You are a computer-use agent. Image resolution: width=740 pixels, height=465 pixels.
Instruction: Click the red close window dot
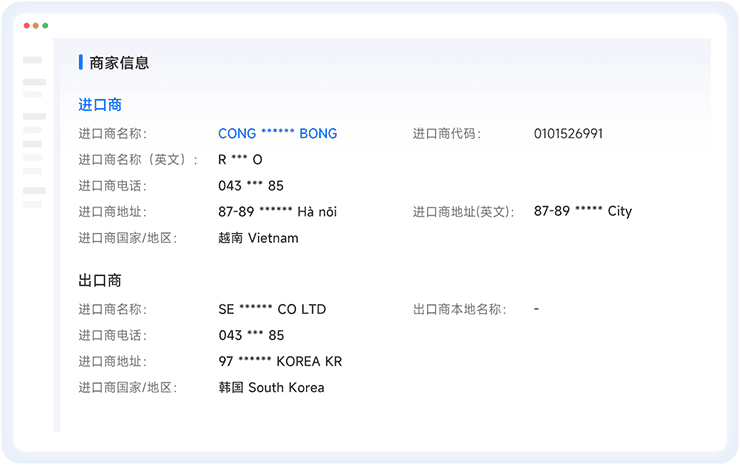[x=27, y=25]
